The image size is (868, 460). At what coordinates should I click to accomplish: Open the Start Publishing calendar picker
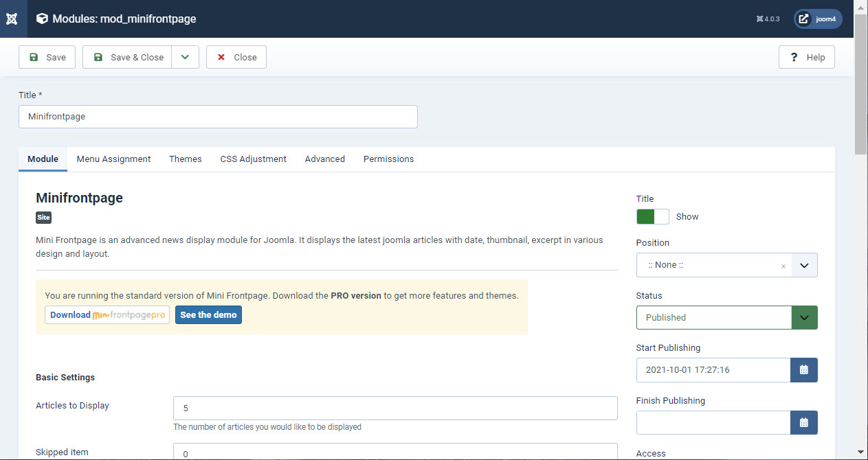point(803,370)
